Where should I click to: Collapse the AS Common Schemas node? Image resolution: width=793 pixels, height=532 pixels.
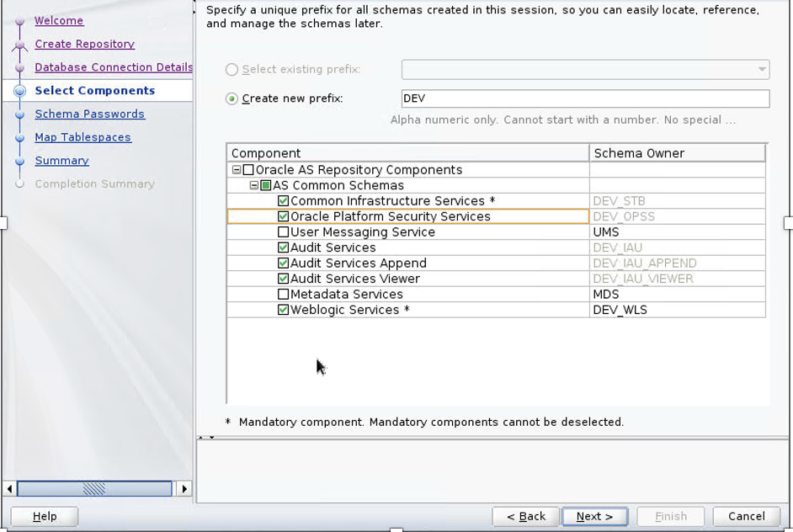[x=254, y=185]
